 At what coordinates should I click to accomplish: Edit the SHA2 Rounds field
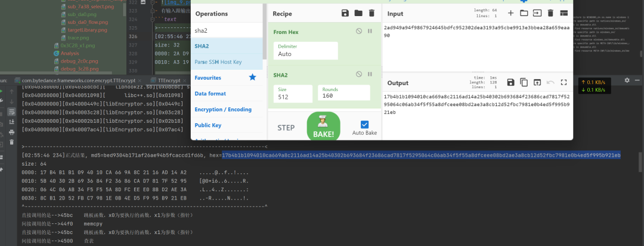[x=344, y=94]
